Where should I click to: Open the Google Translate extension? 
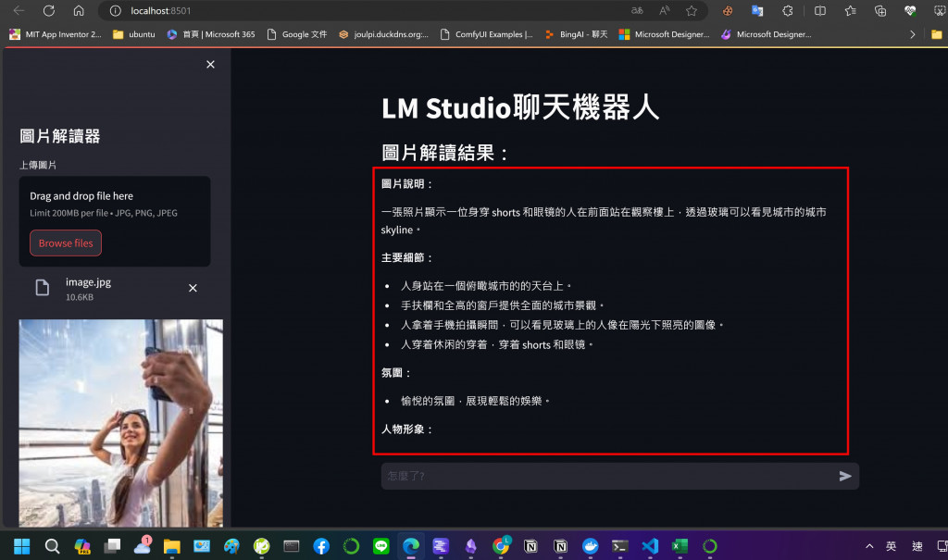click(757, 10)
